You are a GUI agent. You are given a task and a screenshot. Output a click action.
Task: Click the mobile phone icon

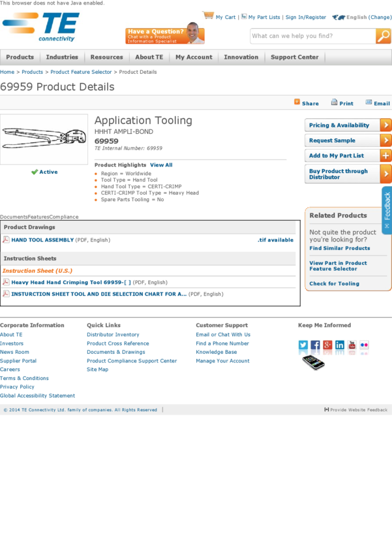click(313, 362)
